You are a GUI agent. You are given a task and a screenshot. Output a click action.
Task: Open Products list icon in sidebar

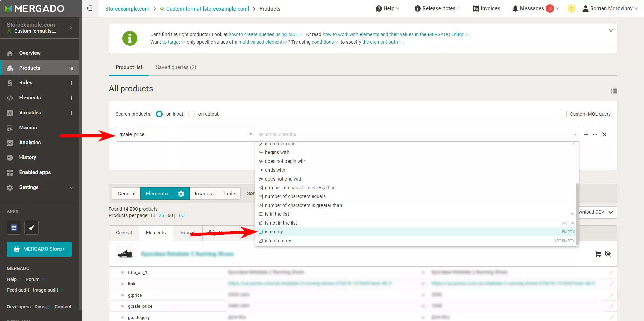pos(71,68)
